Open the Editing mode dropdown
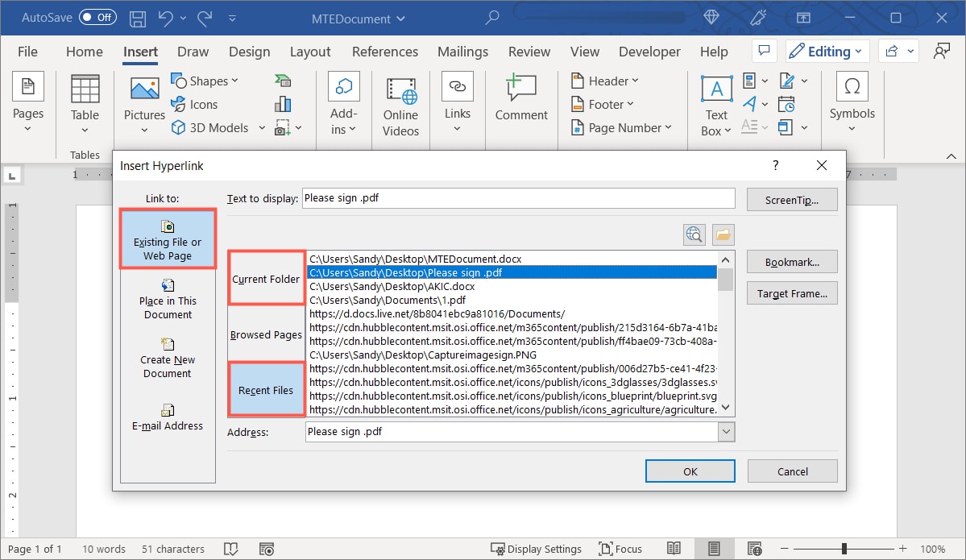Viewport: 966px width, 560px height. pos(827,51)
